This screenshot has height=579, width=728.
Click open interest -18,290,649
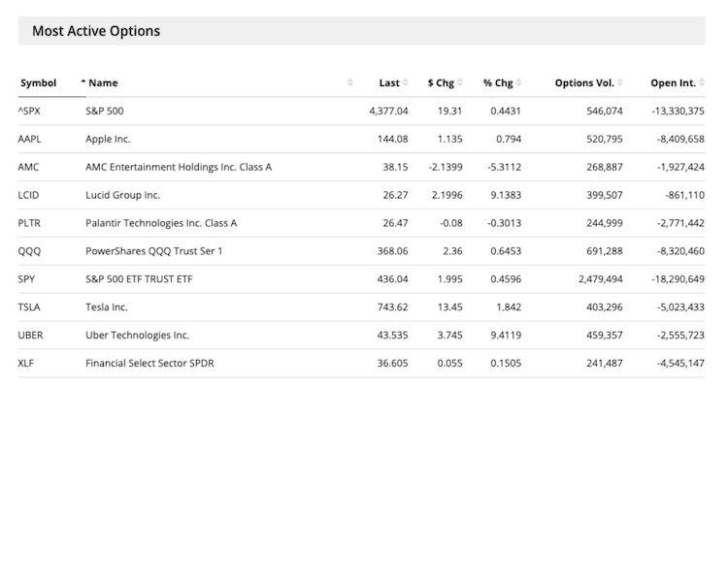678,279
